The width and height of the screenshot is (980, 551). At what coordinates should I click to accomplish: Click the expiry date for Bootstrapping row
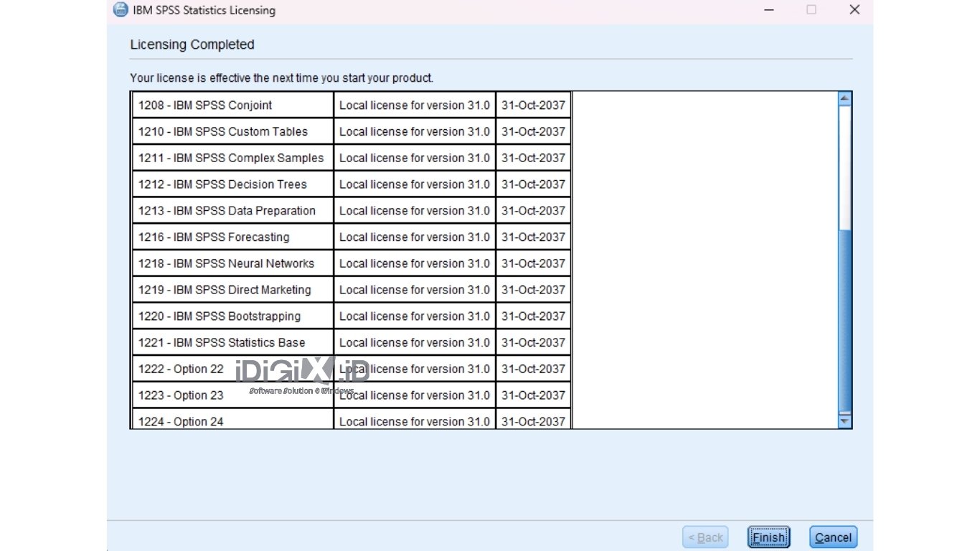[x=533, y=316]
